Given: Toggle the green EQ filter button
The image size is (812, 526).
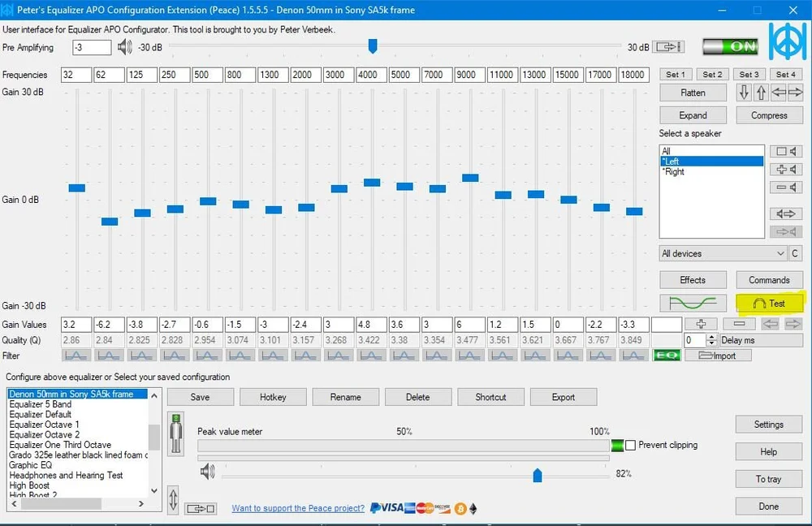Looking at the screenshot, I should [666, 356].
